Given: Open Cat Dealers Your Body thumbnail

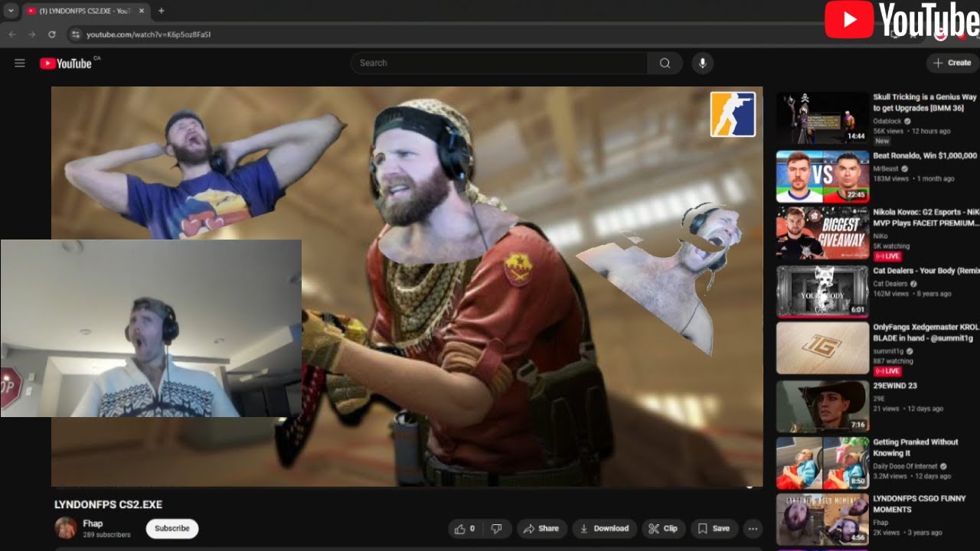Looking at the screenshot, I should (x=822, y=292).
